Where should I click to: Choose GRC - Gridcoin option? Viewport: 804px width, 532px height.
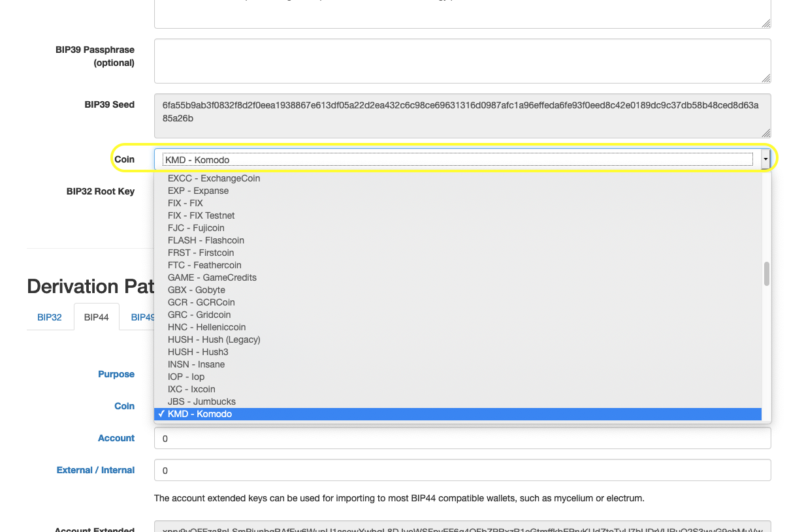pos(458,315)
